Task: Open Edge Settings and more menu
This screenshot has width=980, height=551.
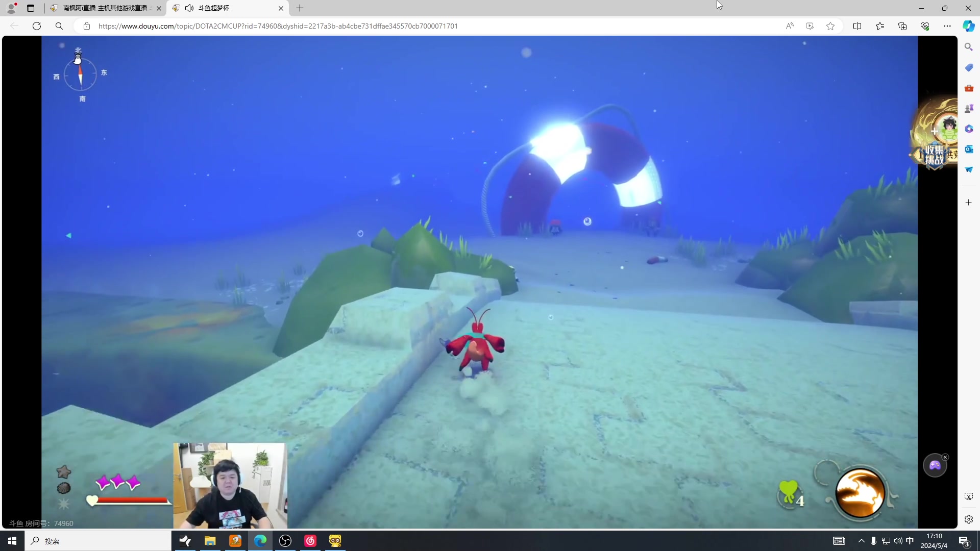Action: click(947, 26)
